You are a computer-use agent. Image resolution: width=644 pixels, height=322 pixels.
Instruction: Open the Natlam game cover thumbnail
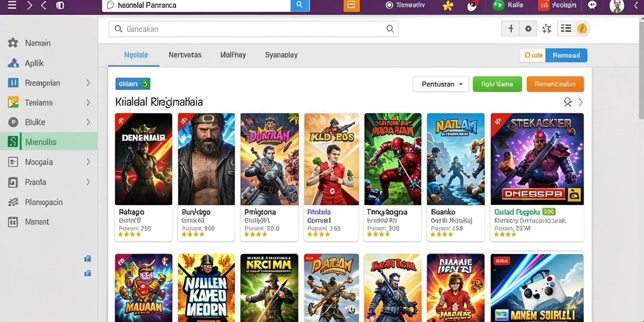point(455,159)
